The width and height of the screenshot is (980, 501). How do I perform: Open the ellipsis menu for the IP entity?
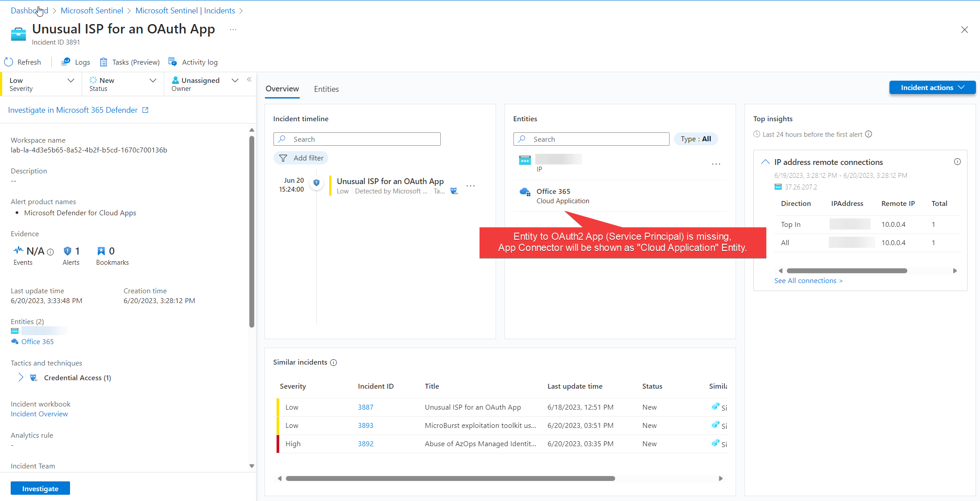click(716, 164)
